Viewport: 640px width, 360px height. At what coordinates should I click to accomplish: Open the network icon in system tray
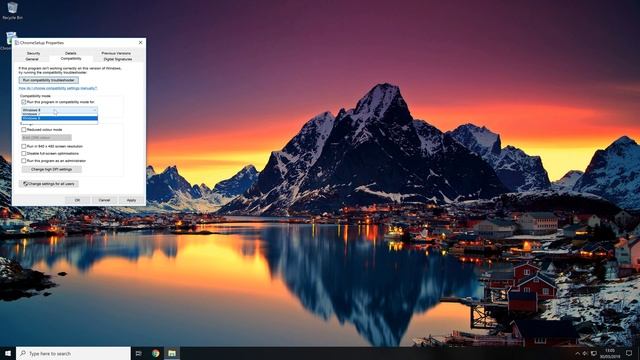coord(594,353)
